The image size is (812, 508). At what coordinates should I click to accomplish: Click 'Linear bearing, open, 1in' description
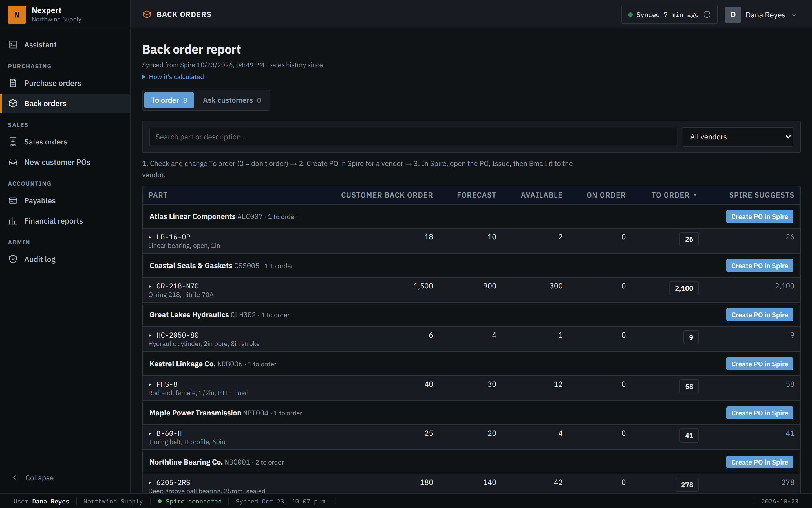click(184, 246)
